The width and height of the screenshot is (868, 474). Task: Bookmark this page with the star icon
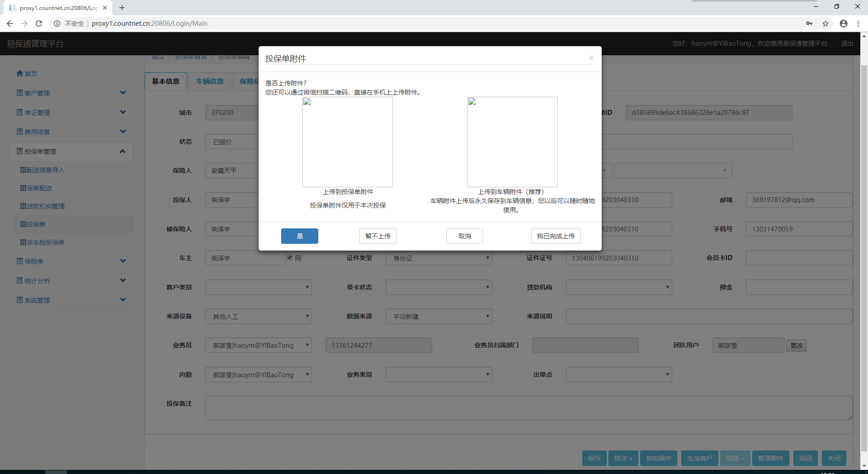(826, 24)
